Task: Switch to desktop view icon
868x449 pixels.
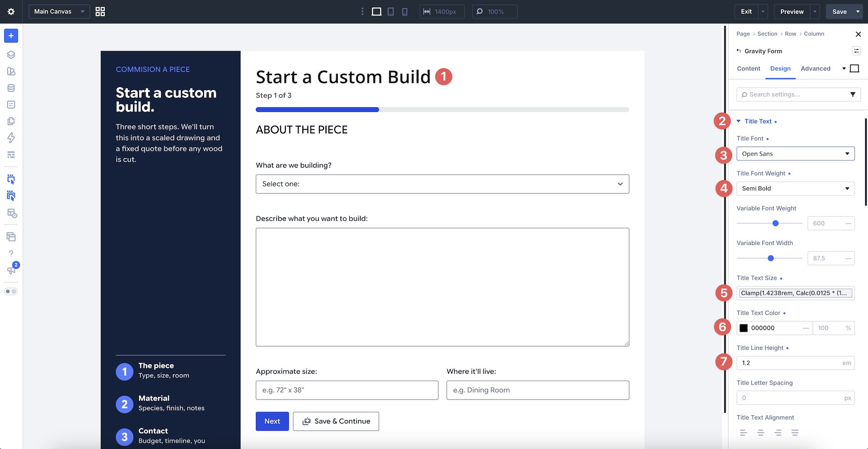Action: coord(377,12)
